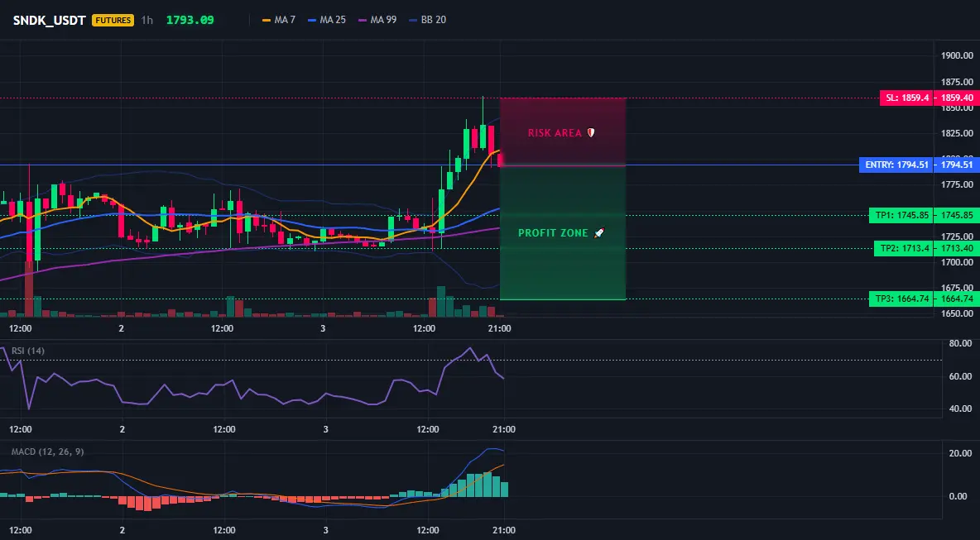This screenshot has height=540, width=980.
Task: Click the 21:00 time label under the volume bars
Action: [x=499, y=328]
